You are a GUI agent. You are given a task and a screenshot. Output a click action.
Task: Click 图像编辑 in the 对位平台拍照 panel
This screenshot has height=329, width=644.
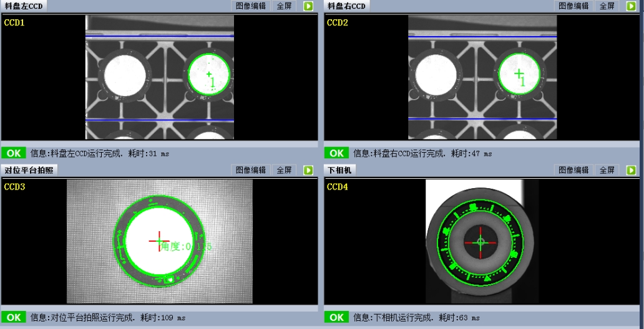(251, 170)
